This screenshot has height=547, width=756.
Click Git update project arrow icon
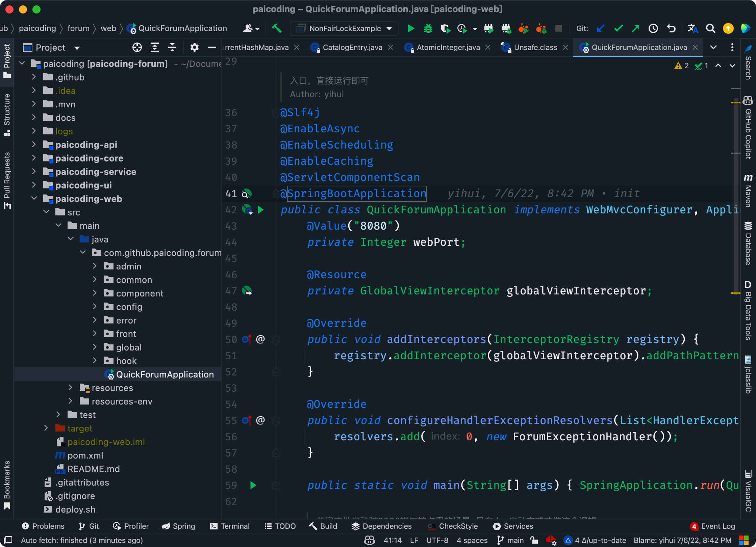tap(600, 29)
